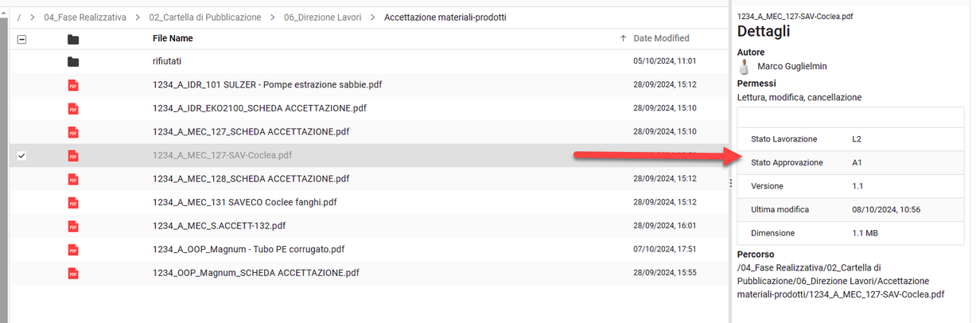Click the folder column header icon

[x=73, y=38]
